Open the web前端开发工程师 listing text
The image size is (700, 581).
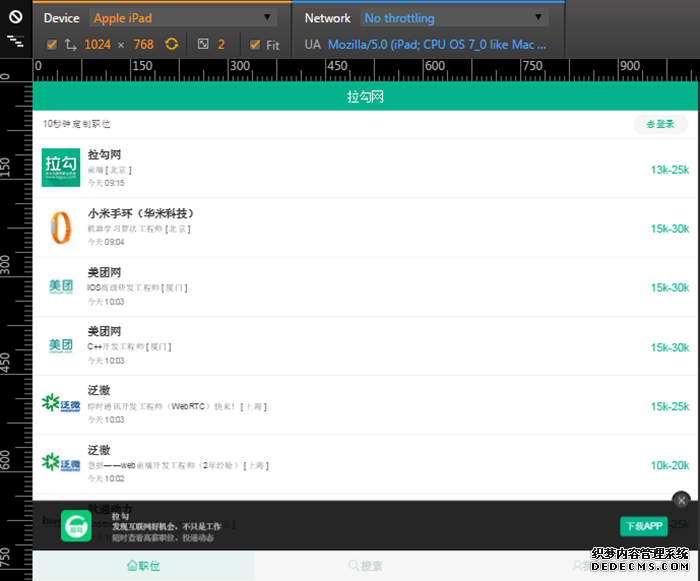[x=178, y=465]
